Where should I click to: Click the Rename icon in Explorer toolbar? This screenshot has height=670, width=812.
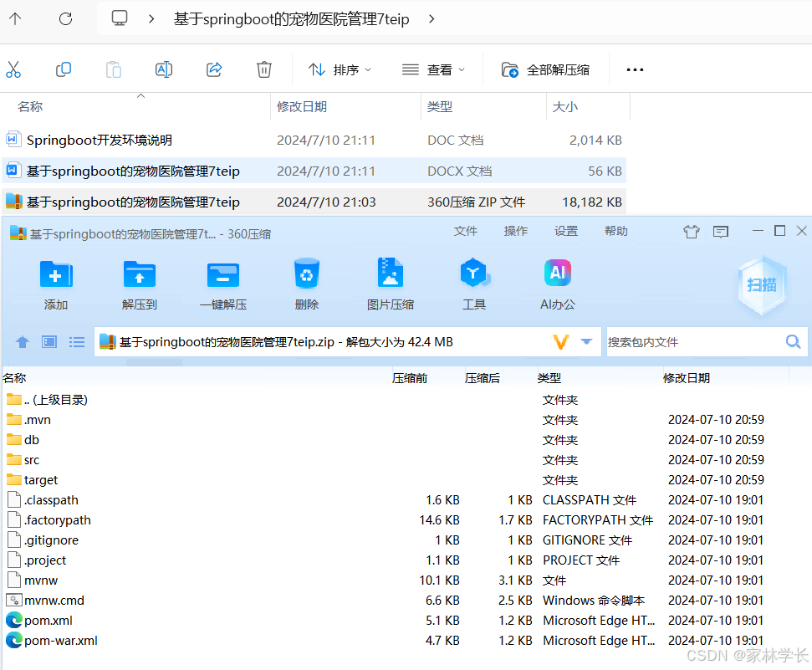pos(164,69)
